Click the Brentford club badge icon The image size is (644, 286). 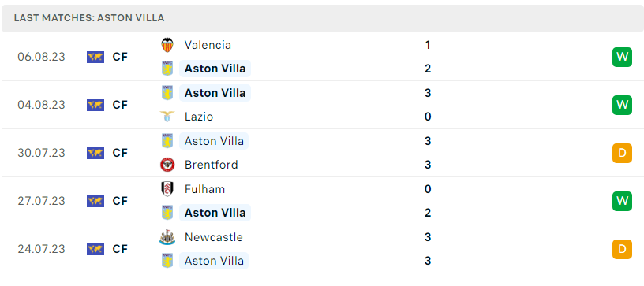point(167,165)
